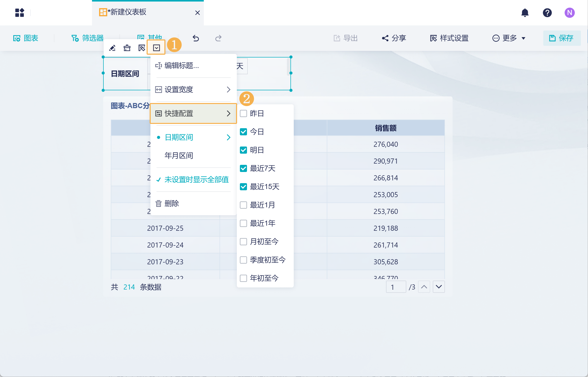Open the help question mark icon

pos(547,13)
